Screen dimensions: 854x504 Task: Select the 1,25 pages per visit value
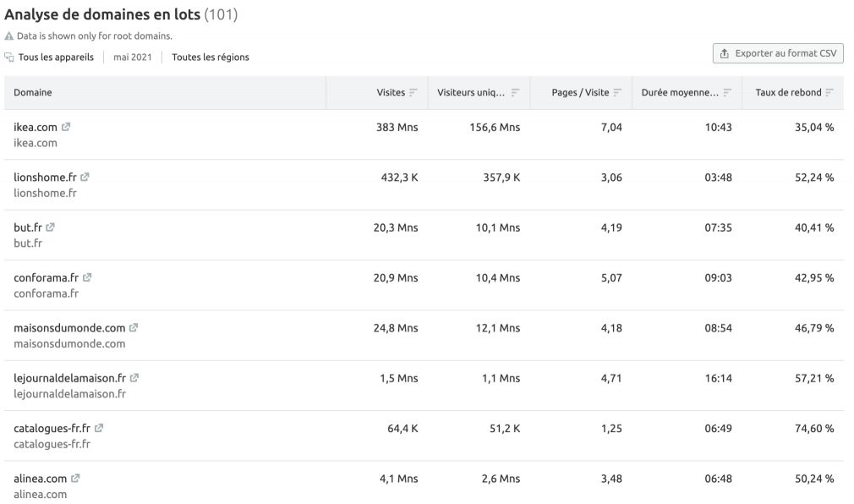tap(611, 428)
